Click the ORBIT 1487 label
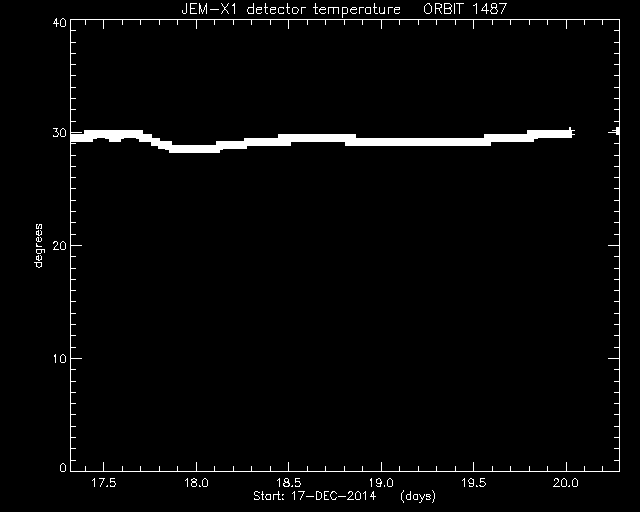This screenshot has height=512, width=640. [465, 9]
